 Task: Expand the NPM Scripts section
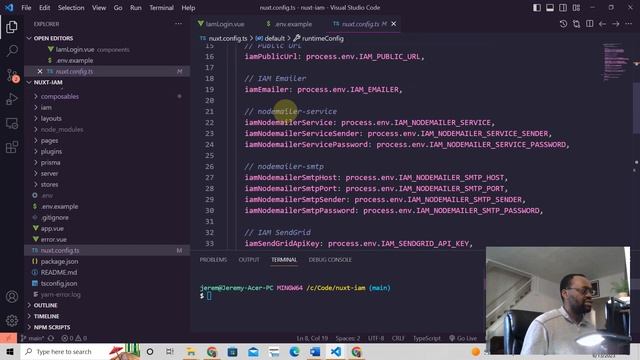52,327
